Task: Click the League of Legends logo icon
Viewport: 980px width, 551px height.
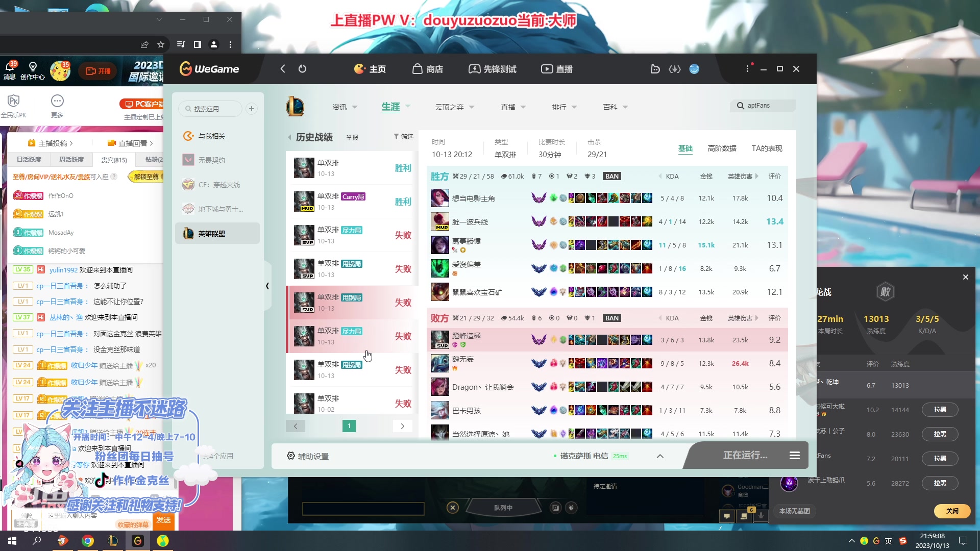Action: point(295,107)
